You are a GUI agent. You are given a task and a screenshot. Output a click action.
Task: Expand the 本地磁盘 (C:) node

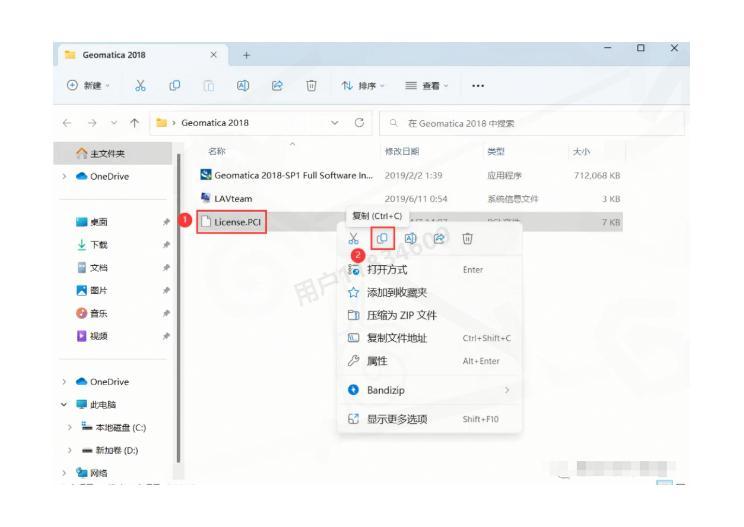[x=70, y=427]
